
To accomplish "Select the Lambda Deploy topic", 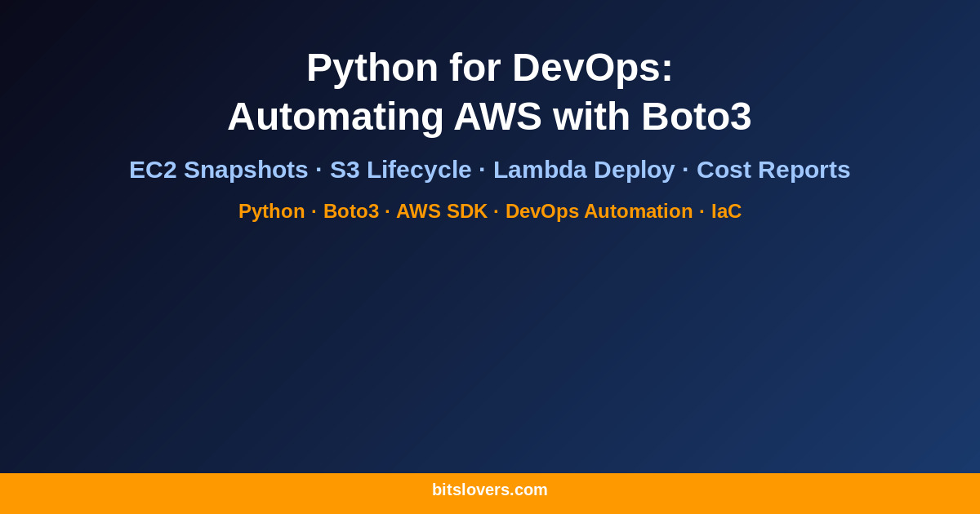I will pos(584,170).
